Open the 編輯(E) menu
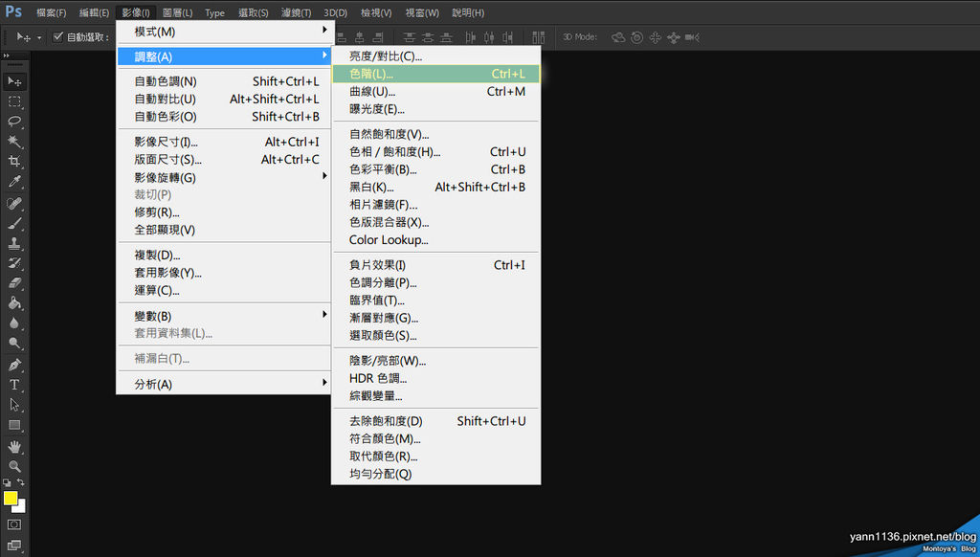The image size is (980, 557). (95, 12)
